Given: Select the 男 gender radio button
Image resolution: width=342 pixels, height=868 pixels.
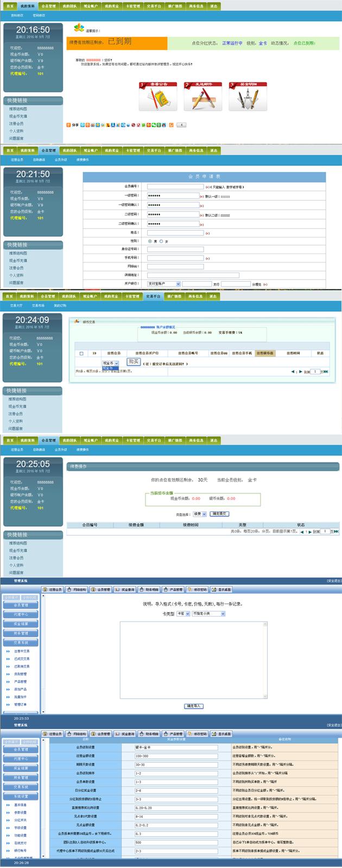Looking at the screenshot, I should point(150,241).
